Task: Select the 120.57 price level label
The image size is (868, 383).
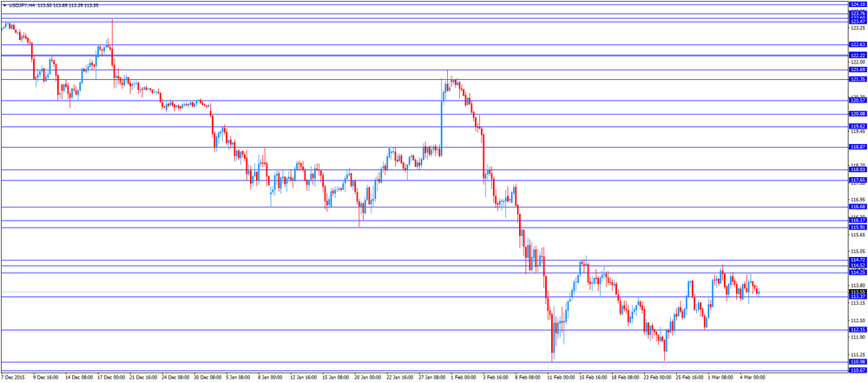Action: tap(858, 101)
